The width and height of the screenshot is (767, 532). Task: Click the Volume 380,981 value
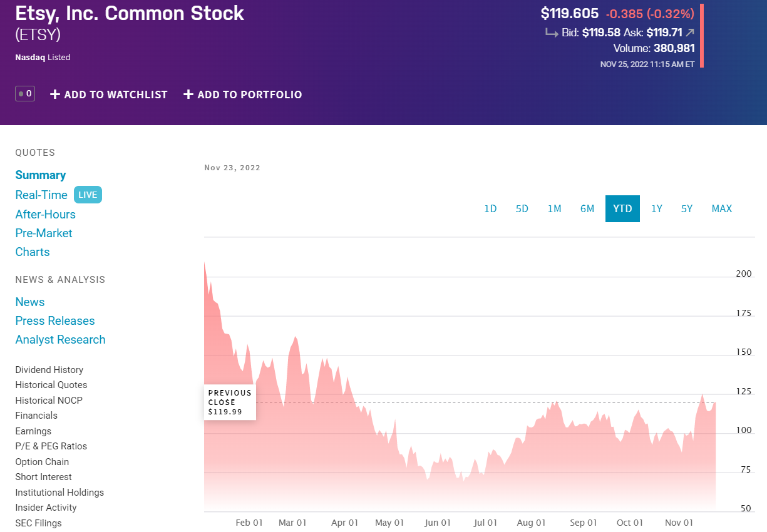[674, 48]
